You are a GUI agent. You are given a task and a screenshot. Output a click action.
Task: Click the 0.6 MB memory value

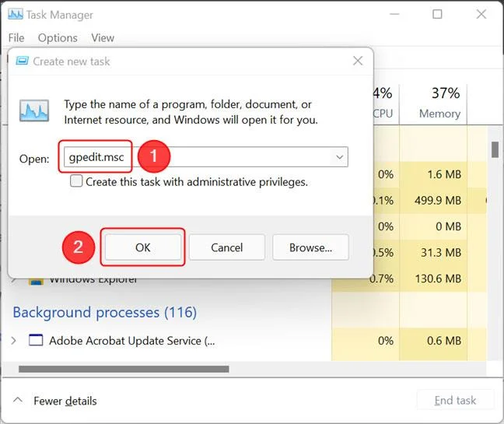444,341
